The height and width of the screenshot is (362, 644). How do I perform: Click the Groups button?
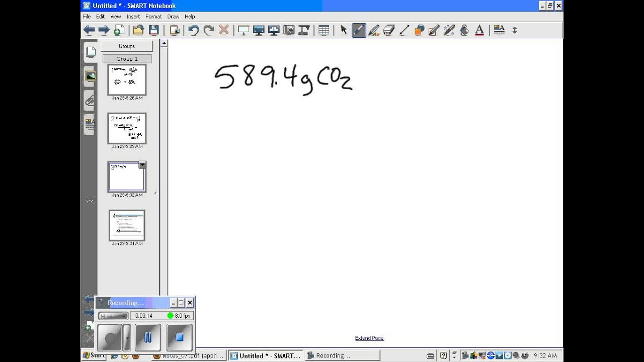click(x=127, y=46)
